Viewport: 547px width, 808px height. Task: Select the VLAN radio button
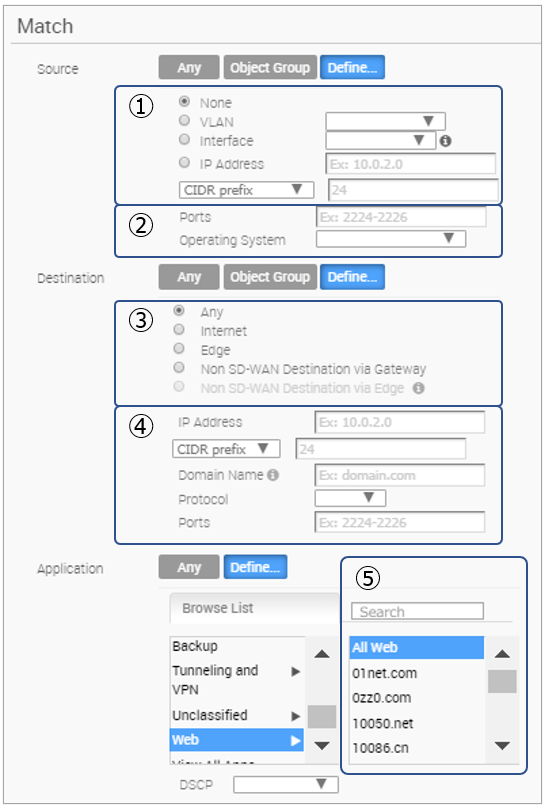[184, 120]
